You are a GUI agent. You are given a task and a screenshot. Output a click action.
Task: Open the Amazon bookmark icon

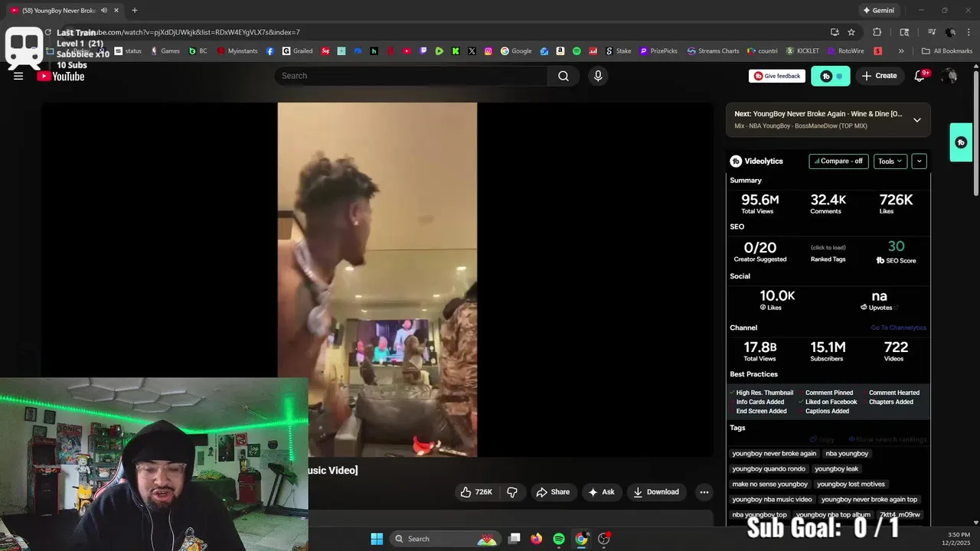coord(560,51)
